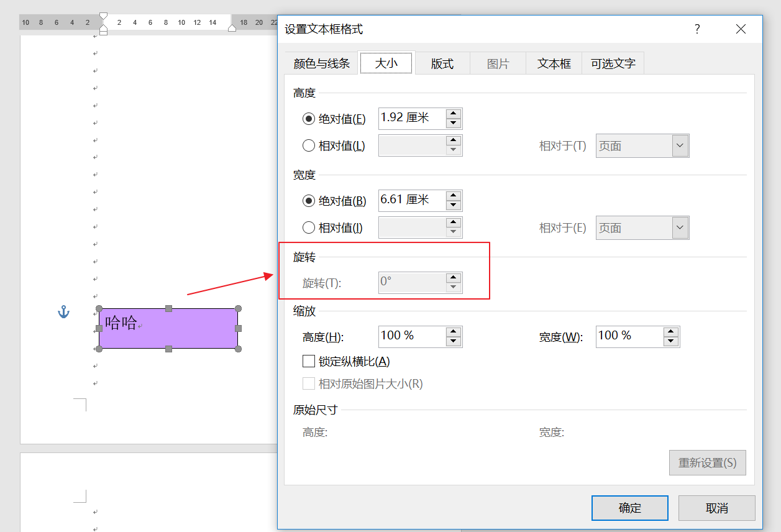781x532 pixels.
Task: Click the scale width 100 % field
Action: tap(630, 336)
